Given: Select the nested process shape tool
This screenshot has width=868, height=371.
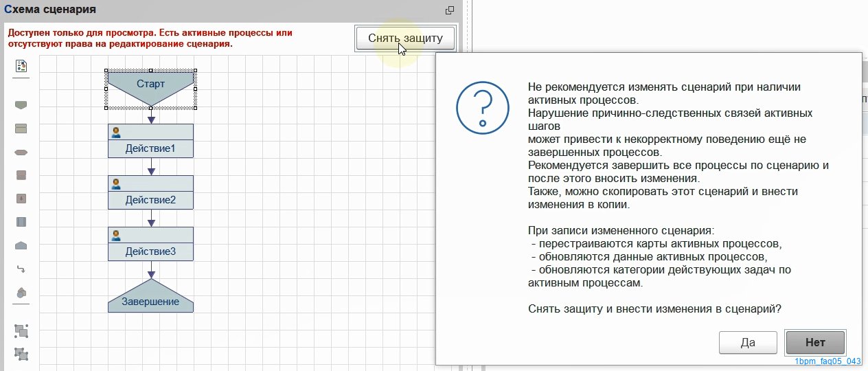Looking at the screenshot, I should [x=21, y=199].
